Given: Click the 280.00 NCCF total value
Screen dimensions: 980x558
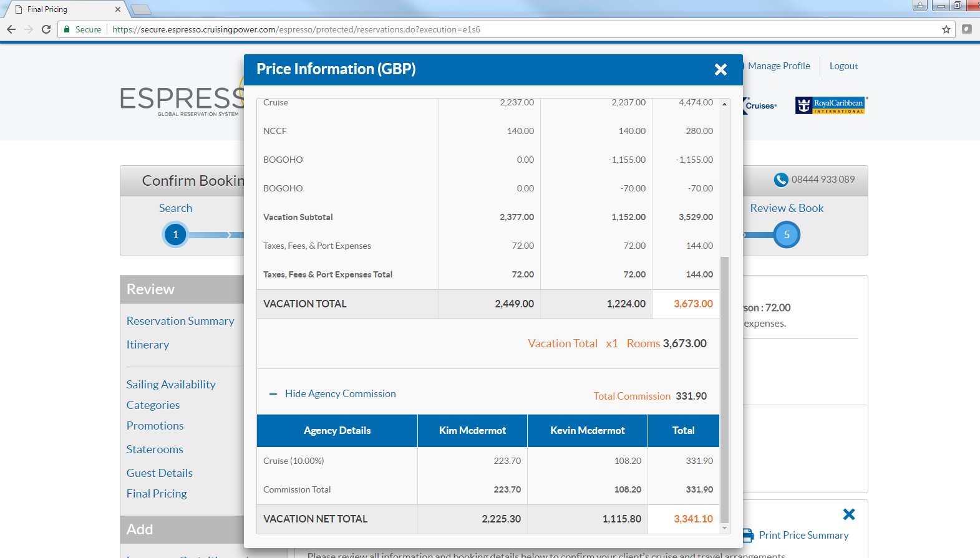Looking at the screenshot, I should pos(700,132).
